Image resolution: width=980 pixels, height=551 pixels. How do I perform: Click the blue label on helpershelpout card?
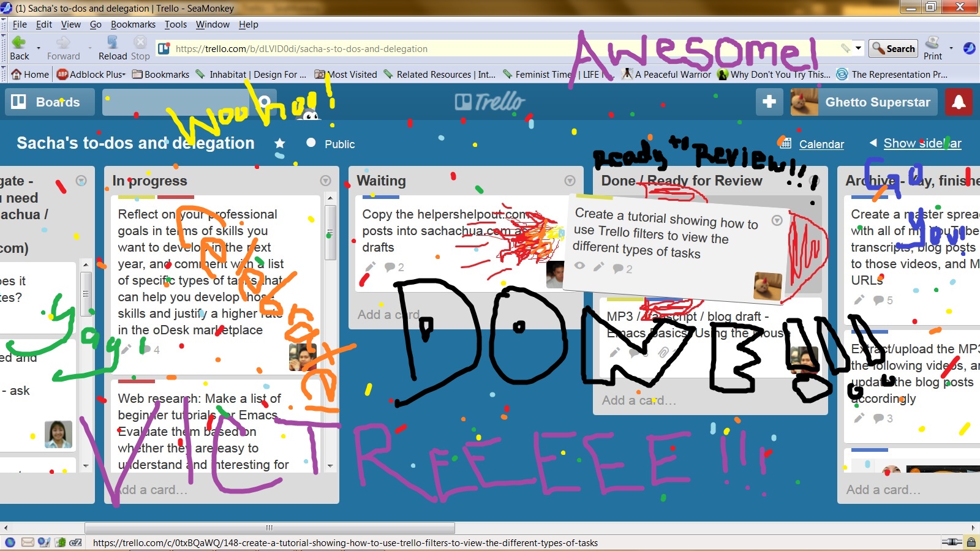[x=381, y=197]
